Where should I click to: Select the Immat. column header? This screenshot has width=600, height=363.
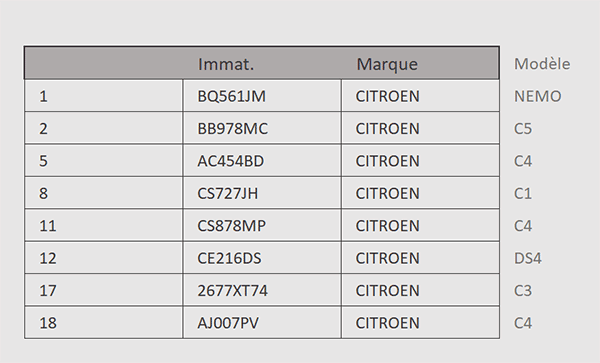tap(226, 64)
